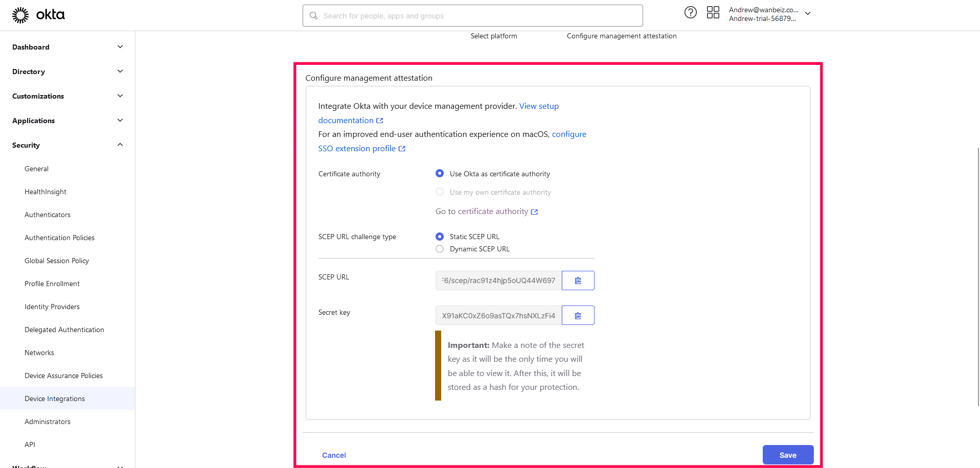The image size is (980, 468).
Task: Click the Okta logo
Action: [x=39, y=14]
